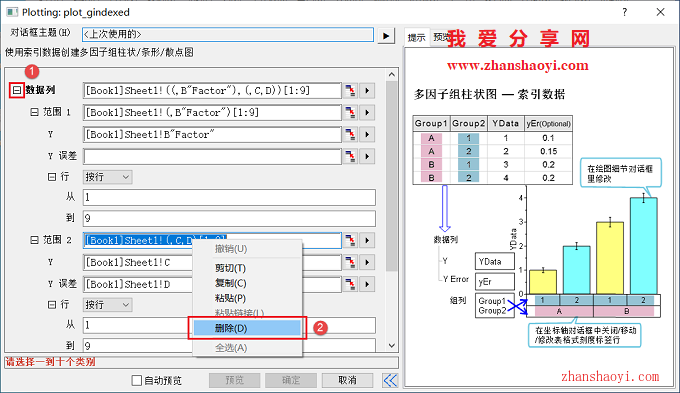
Task: Open dialog theme arrow menu next to 对话框主题
Action: pos(386,36)
